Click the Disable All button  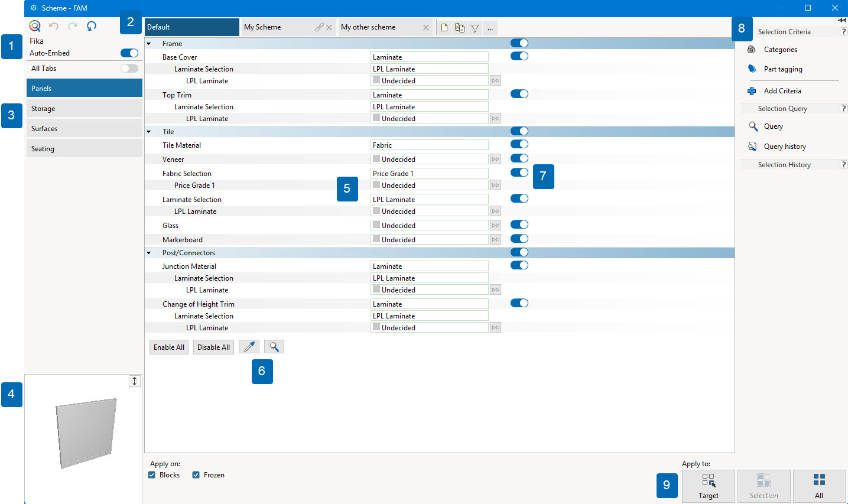click(x=213, y=347)
